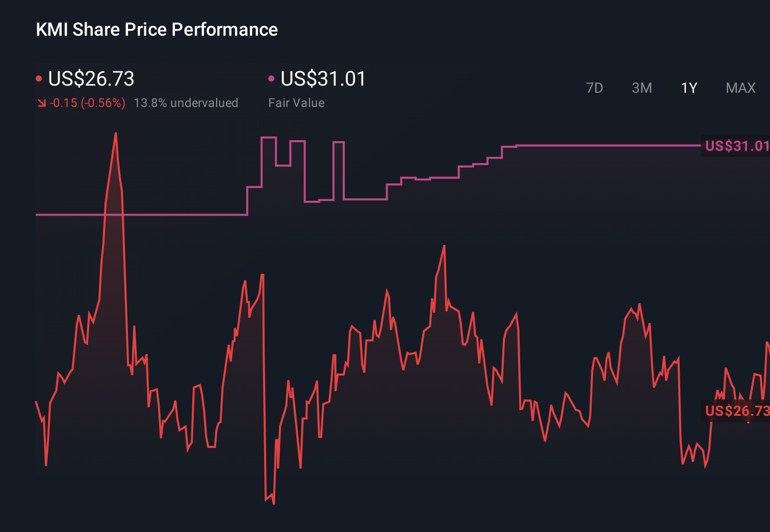
Task: Click the red downward arrow icon
Action: pyautogui.click(x=41, y=103)
